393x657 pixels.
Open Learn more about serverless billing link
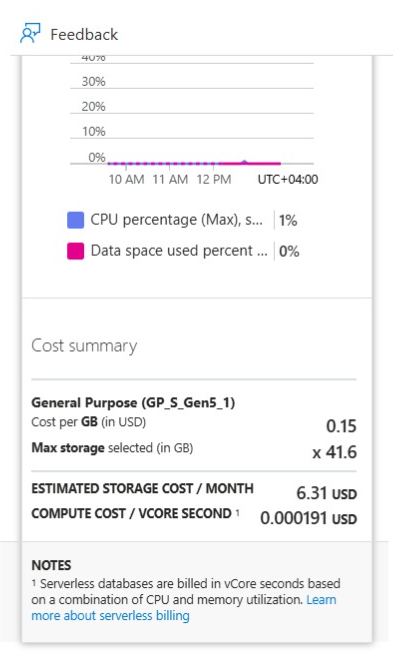click(x=184, y=608)
